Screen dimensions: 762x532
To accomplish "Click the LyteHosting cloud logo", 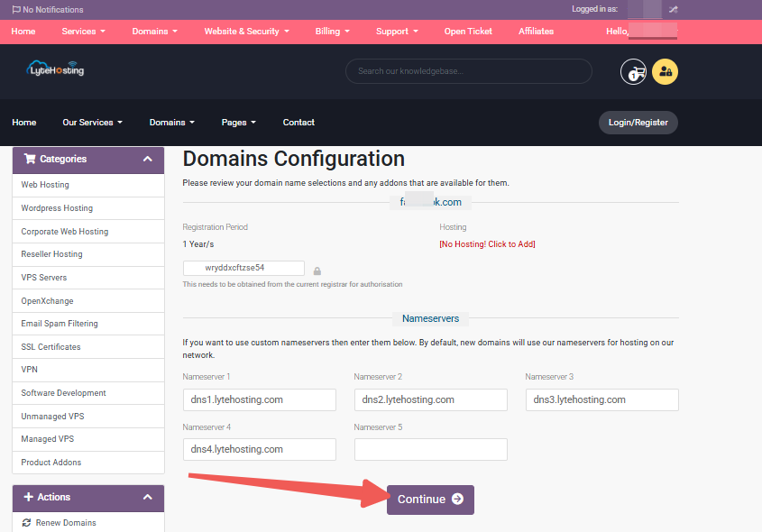I will (56, 69).
